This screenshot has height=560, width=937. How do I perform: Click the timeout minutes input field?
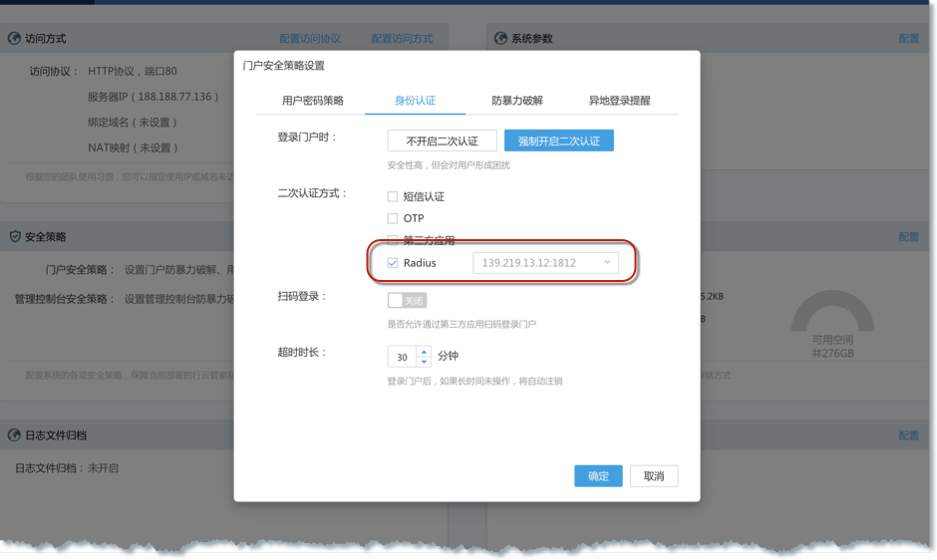click(403, 357)
